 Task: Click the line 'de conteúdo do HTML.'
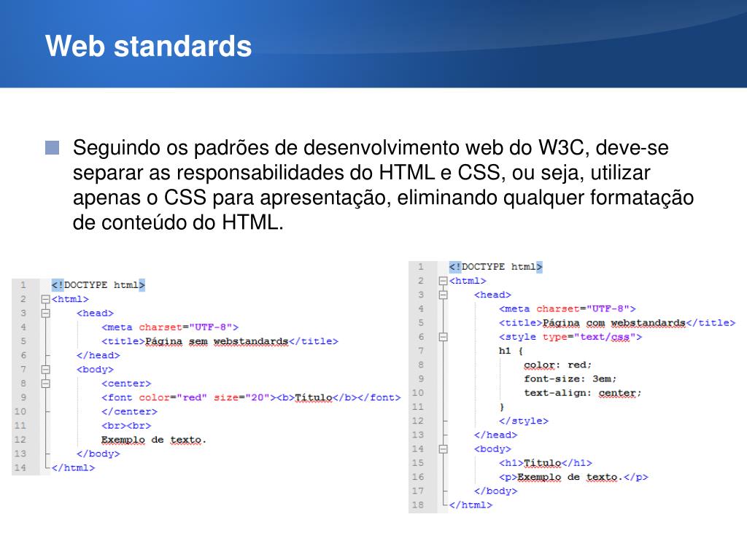(178, 222)
